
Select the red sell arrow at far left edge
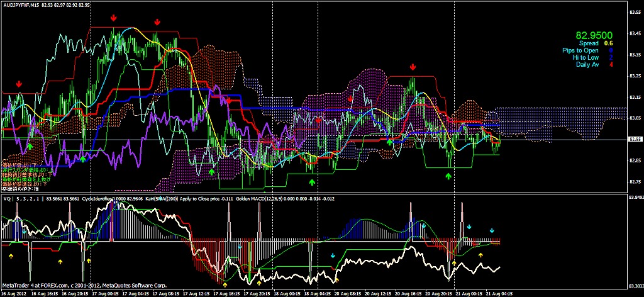pos(19,83)
